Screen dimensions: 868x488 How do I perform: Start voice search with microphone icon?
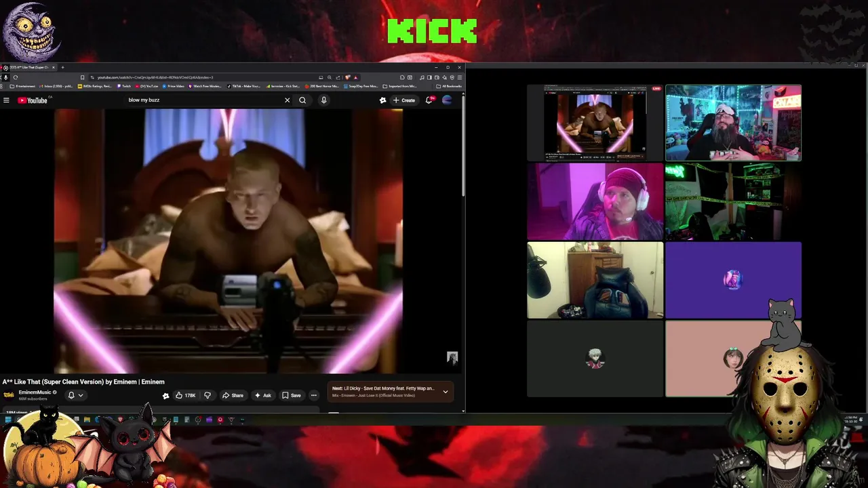click(x=323, y=100)
